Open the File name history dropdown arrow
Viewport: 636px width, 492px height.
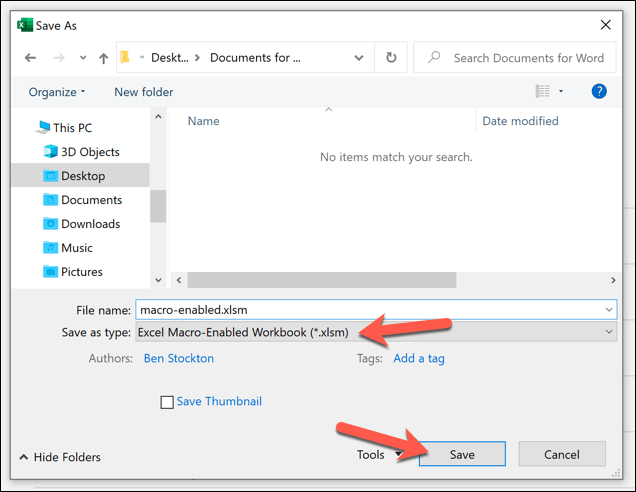609,310
